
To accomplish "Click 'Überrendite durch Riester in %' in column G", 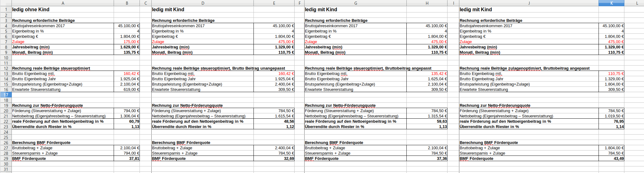I will pyautogui.click(x=334, y=127).
